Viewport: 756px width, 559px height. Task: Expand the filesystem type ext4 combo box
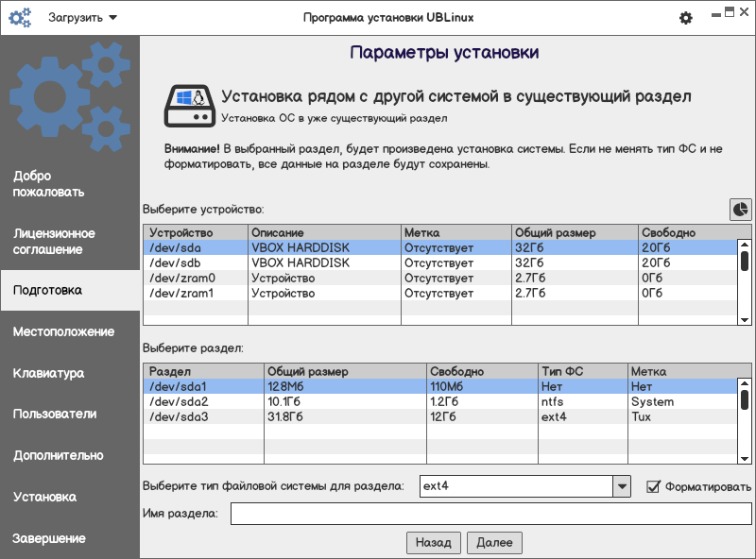pyautogui.click(x=621, y=486)
